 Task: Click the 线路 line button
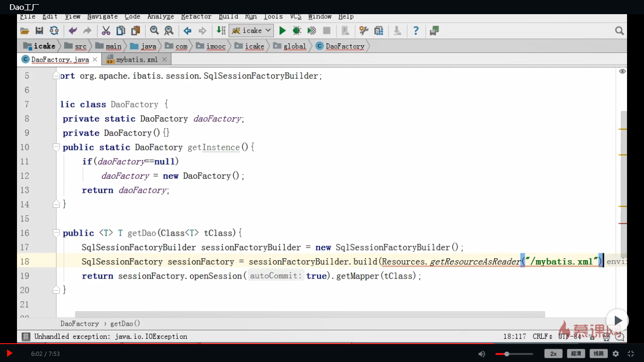point(598,354)
